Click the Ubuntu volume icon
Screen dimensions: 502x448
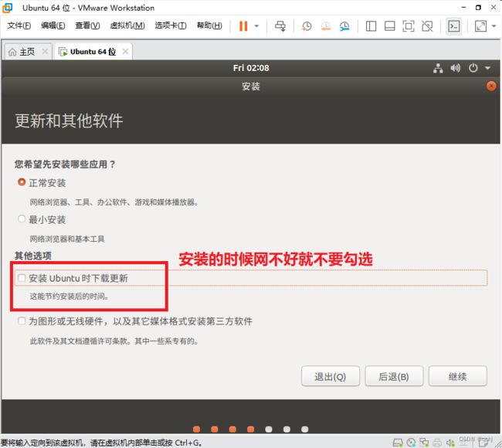click(x=455, y=68)
